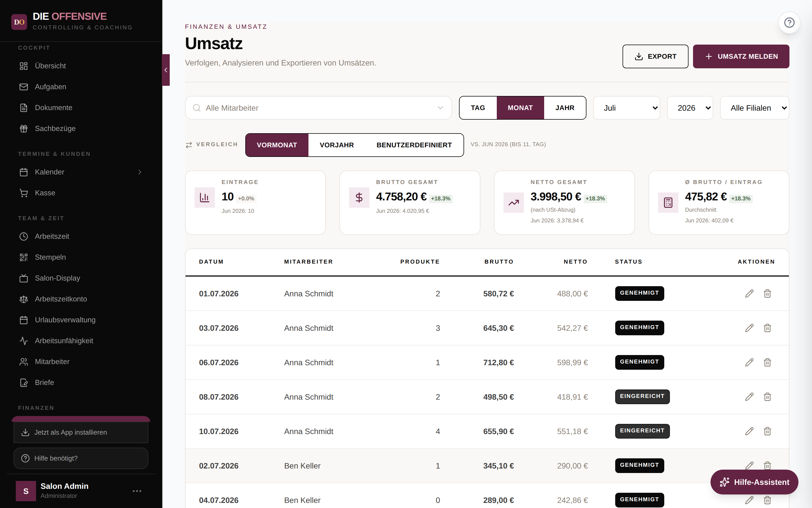Click the Salon Admin avatar S
812x508 pixels.
[x=26, y=491]
